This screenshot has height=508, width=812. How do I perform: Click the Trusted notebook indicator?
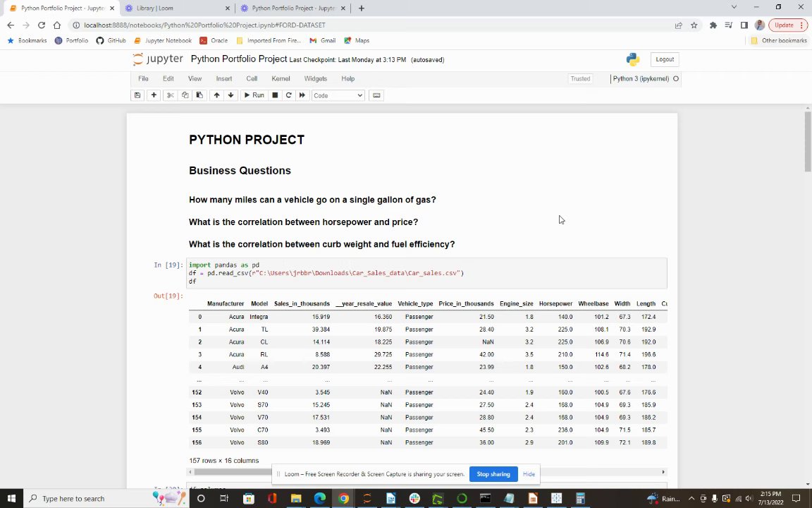(581, 79)
